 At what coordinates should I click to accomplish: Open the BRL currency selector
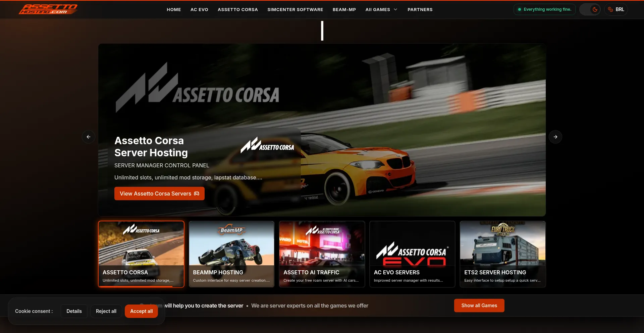point(616,9)
